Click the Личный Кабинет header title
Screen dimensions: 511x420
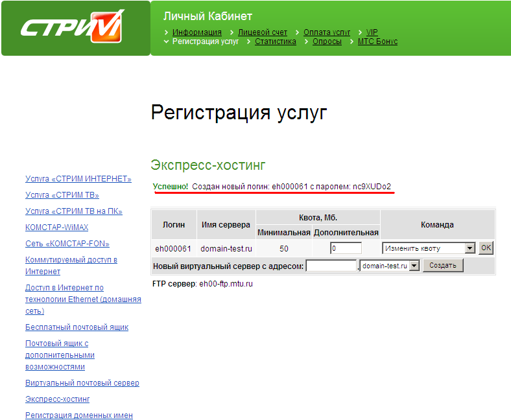pyautogui.click(x=208, y=16)
